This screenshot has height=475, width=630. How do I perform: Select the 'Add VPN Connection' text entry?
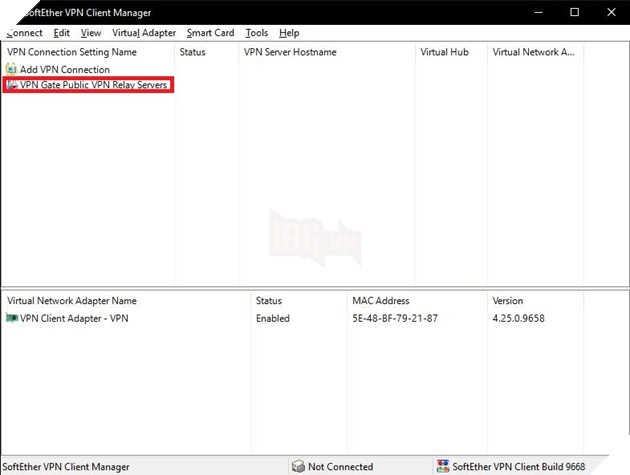[65, 70]
